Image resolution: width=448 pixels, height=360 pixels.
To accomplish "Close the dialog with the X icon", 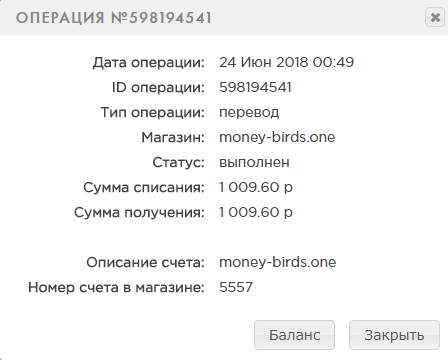I will click(435, 17).
